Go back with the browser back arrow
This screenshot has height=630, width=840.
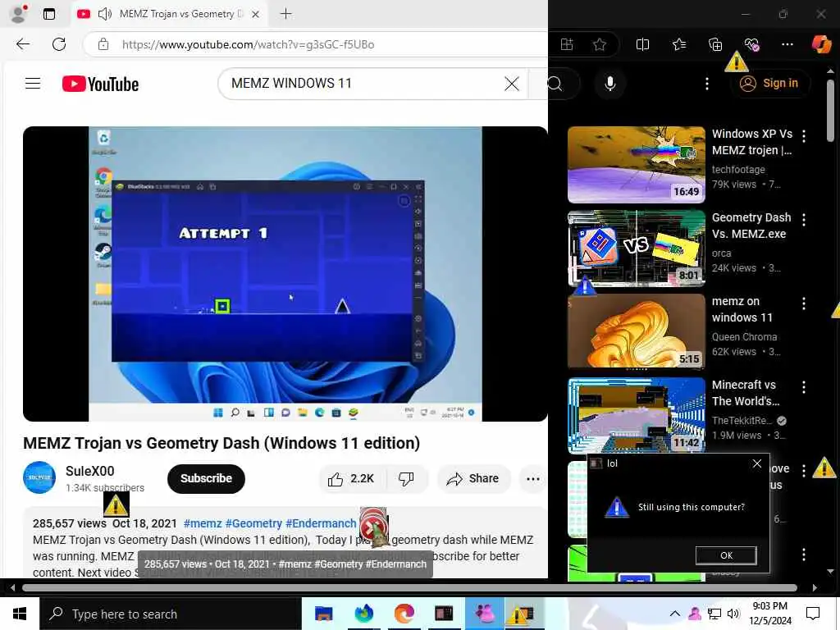(x=23, y=44)
